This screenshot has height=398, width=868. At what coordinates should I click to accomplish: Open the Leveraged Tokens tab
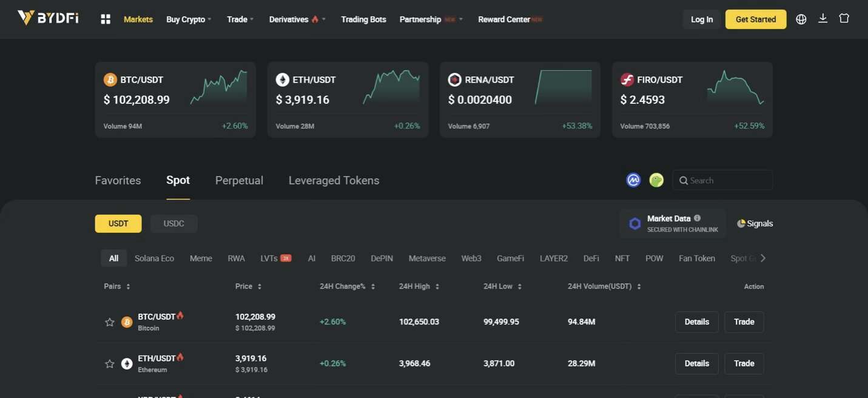pyautogui.click(x=334, y=180)
